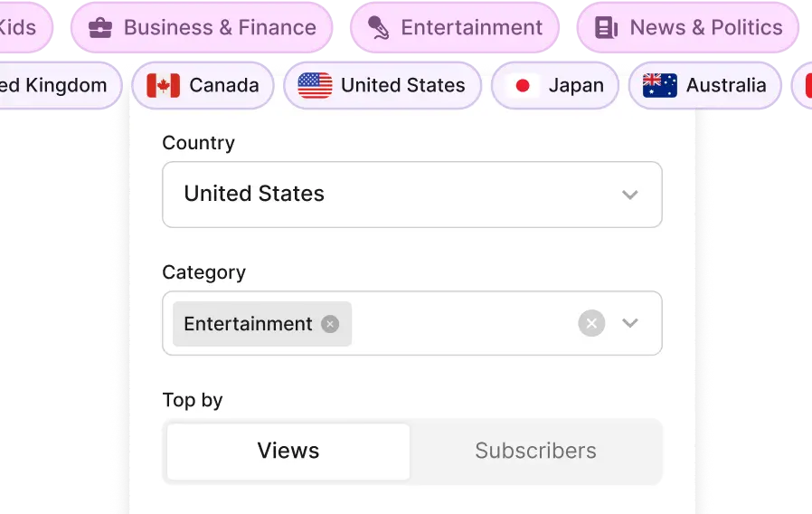Viewport: 812px width, 514px height.
Task: Remove the Entertainment tag from Category
Action: click(330, 324)
